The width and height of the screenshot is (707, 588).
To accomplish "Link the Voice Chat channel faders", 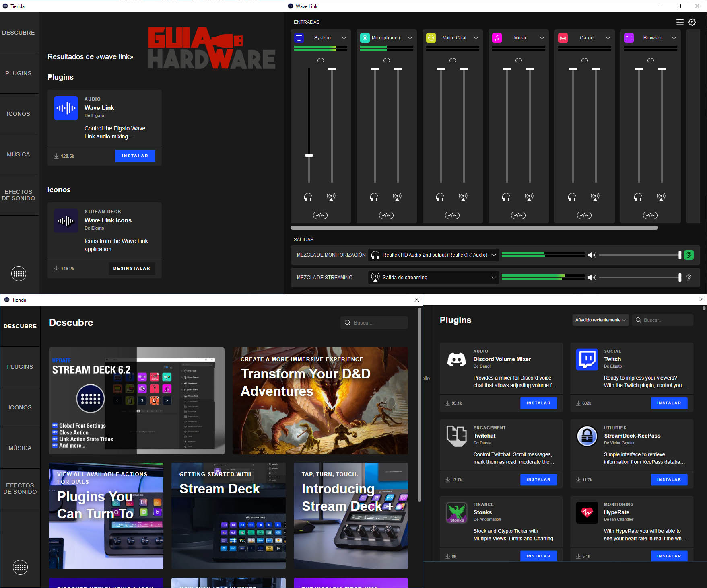I will [453, 60].
